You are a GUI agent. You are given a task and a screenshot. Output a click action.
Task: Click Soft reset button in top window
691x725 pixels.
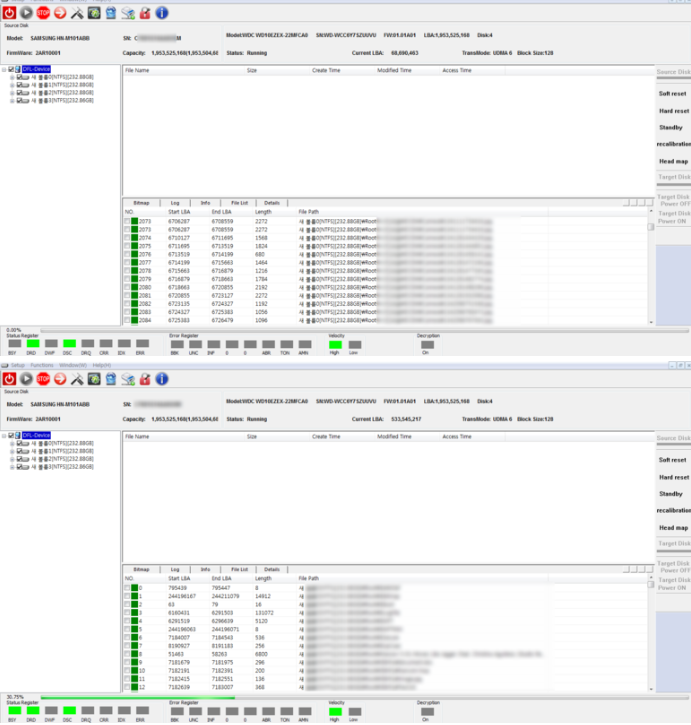[x=672, y=94]
